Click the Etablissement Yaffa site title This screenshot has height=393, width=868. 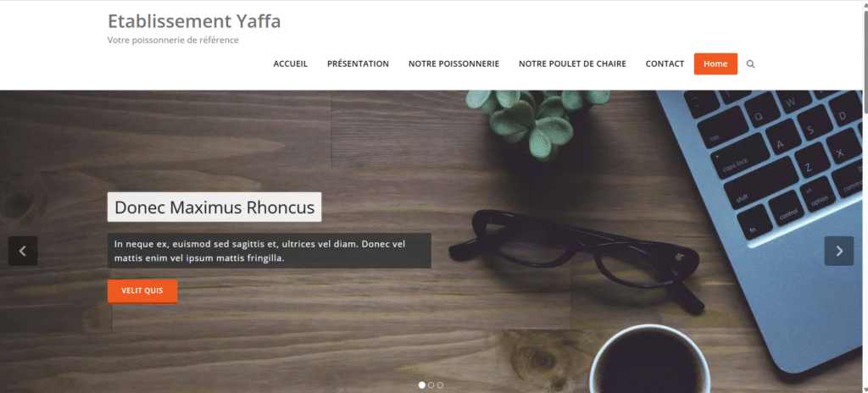tap(194, 21)
